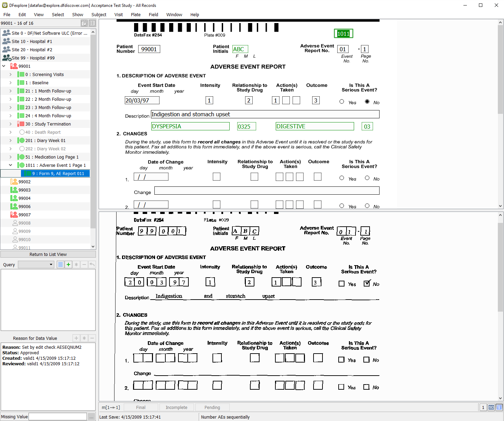Click the SD source document icon
This screenshot has width=504, height=421.
pos(491,407)
